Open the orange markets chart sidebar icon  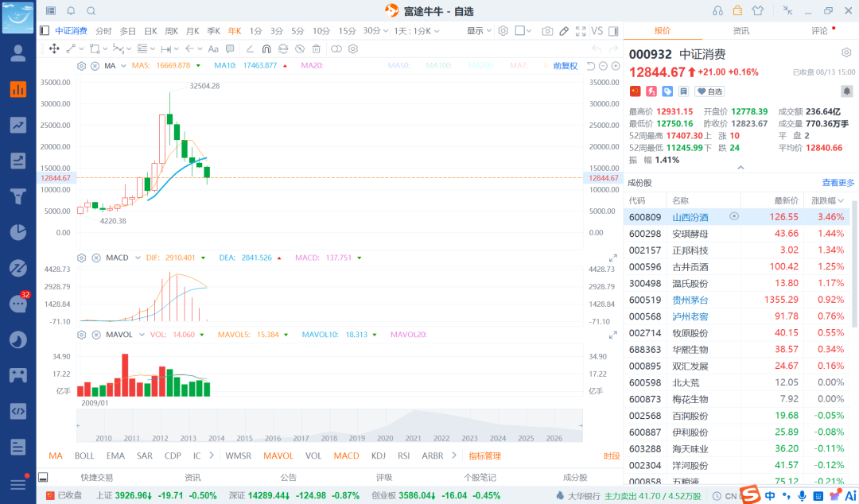18,89
